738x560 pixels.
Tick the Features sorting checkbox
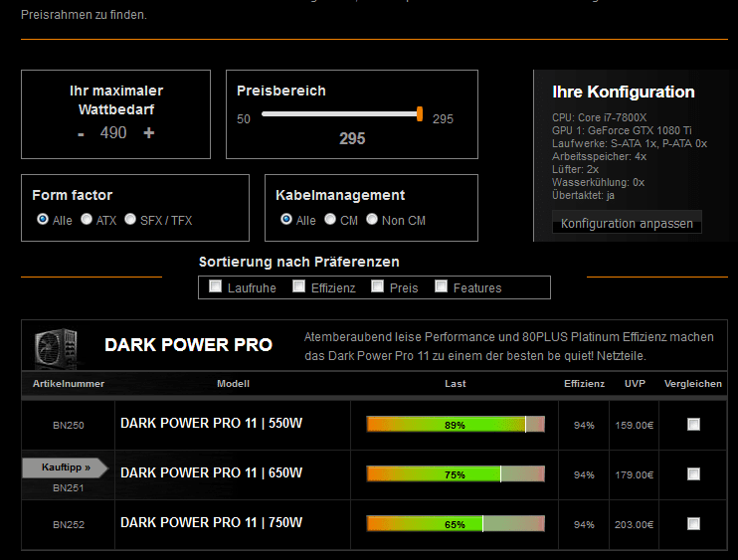pyautogui.click(x=441, y=286)
